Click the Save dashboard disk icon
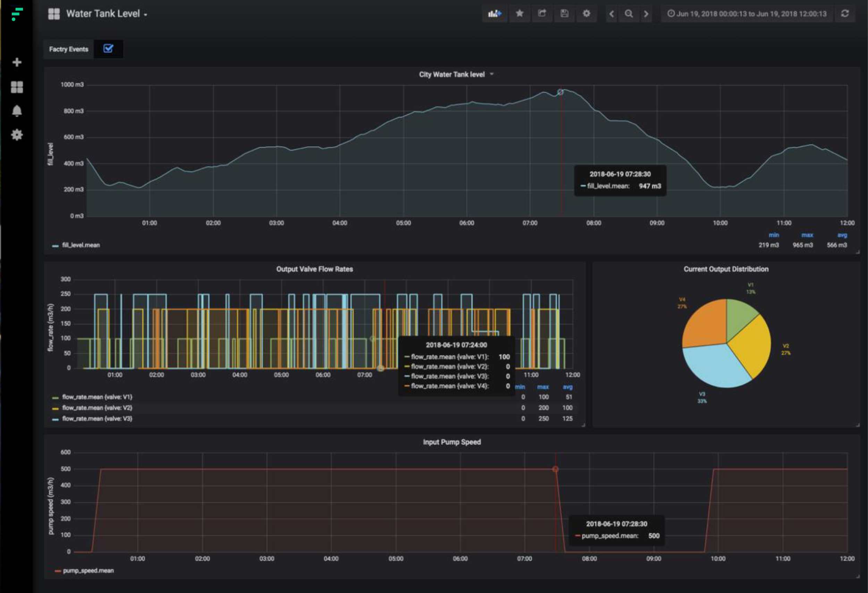The width and height of the screenshot is (868, 593). click(x=564, y=14)
